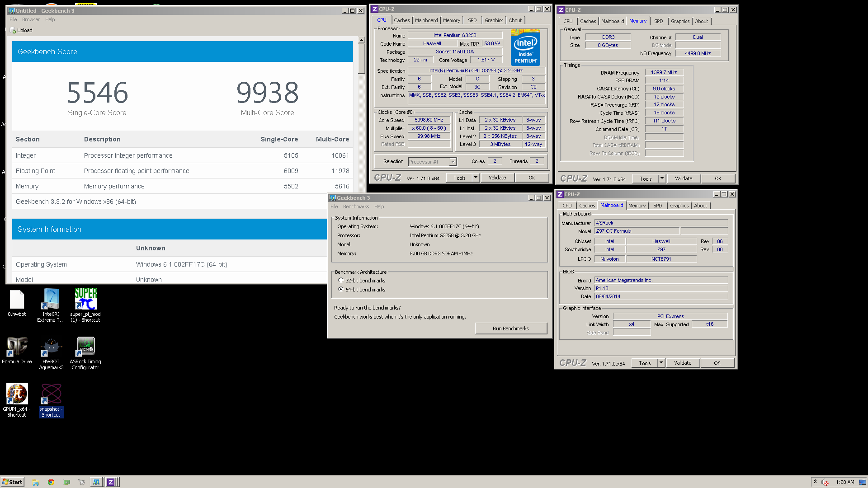This screenshot has width=868, height=488.
Task: Click the BIOS Version P1.10 field
Action: (661, 289)
